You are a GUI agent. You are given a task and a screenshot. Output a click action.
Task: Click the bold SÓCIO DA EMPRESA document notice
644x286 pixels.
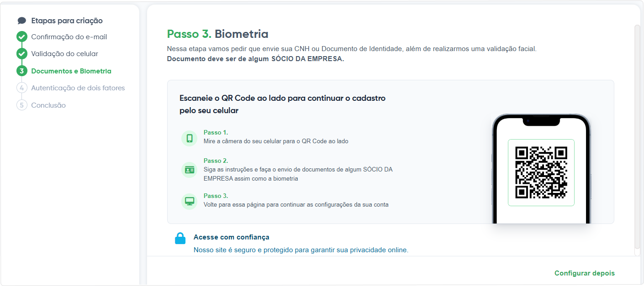[x=255, y=59]
